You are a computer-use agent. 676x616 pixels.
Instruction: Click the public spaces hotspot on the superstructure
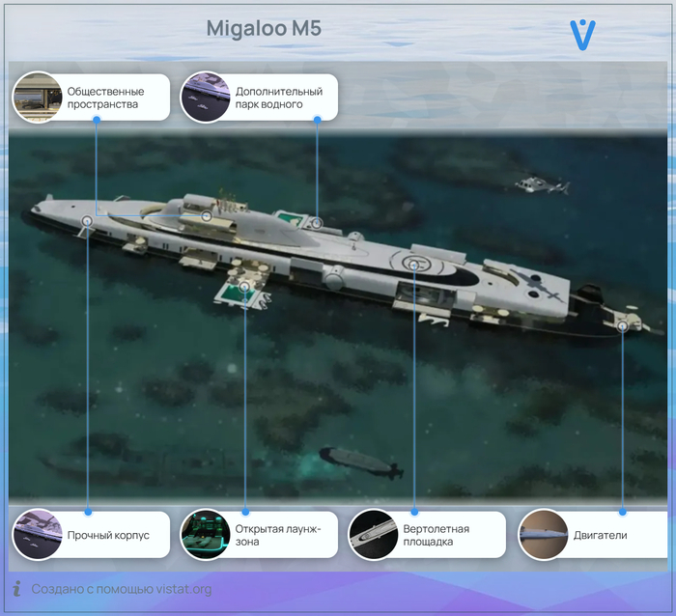click(x=207, y=216)
